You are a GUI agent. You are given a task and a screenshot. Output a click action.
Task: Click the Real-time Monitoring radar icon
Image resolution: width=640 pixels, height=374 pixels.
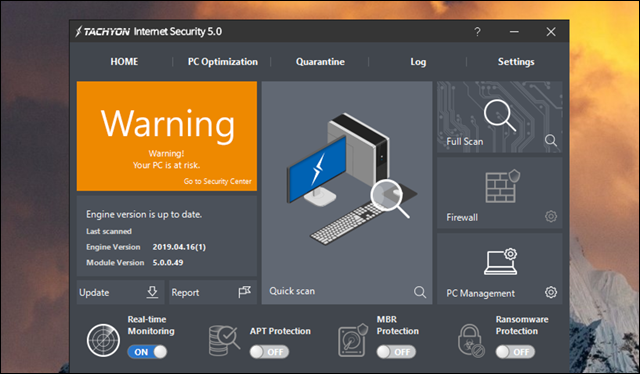[x=103, y=340]
